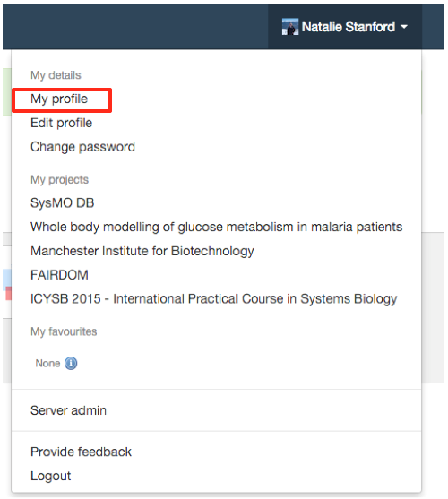Click the None favourites placeholder text
Screen dimensions: 448x499
(x=47, y=364)
